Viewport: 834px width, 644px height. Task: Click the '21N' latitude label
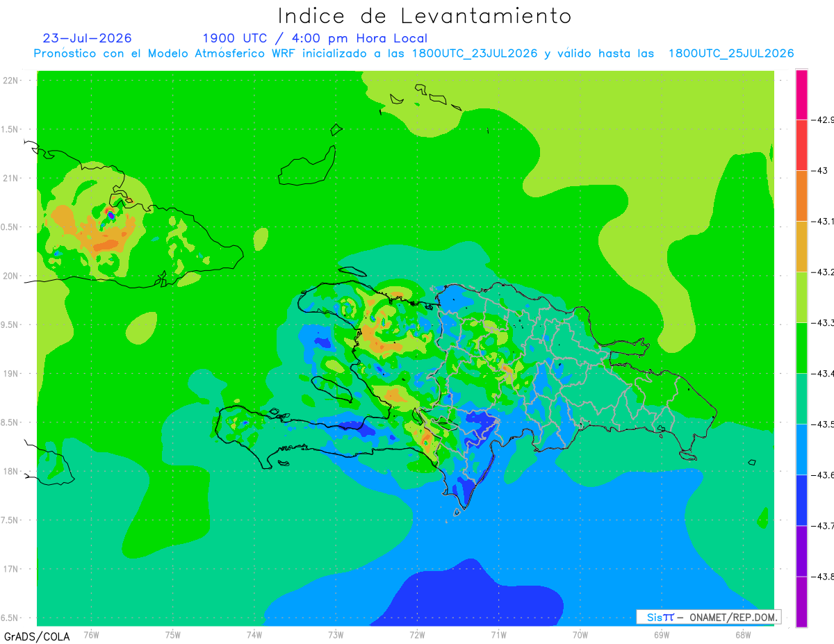point(10,178)
